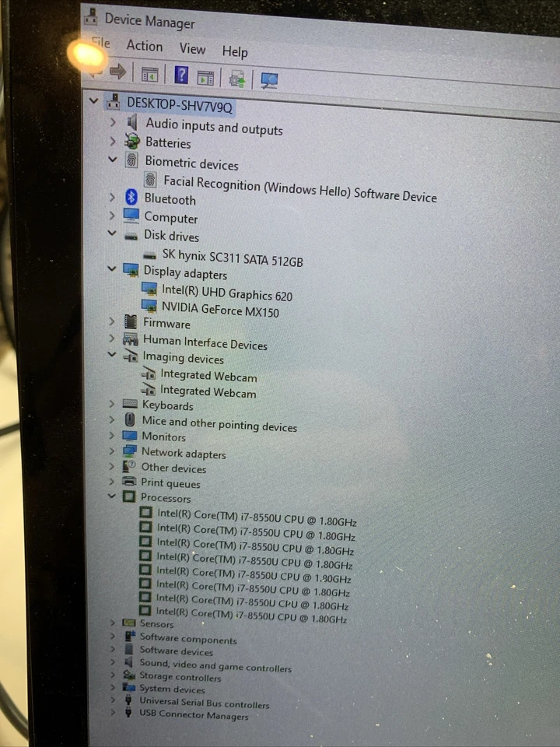Viewport: 560px width, 747px height.
Task: Click the Device Manager title bar icon
Action: point(91,17)
